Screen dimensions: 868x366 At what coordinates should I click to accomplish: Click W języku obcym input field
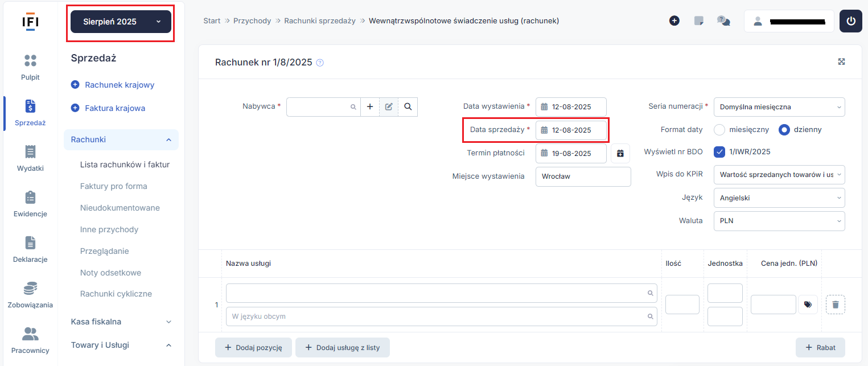[442, 316]
